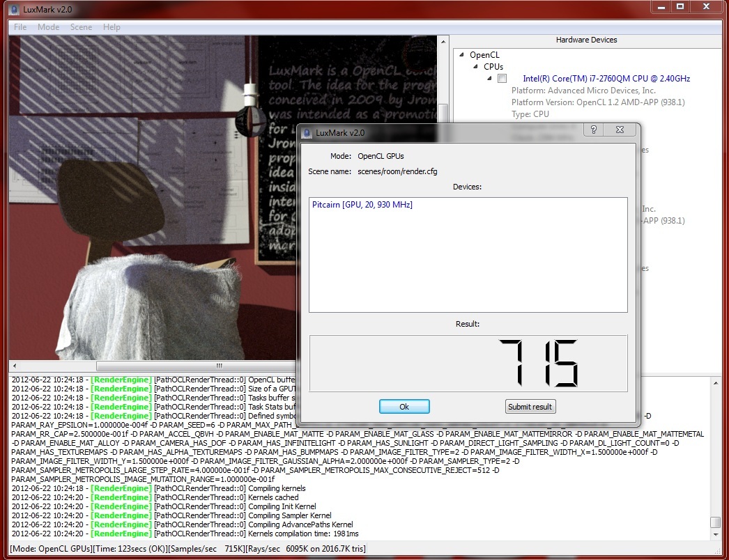Click the 715 result LCD display
Screen dimensions: 729x560
[x=468, y=363]
